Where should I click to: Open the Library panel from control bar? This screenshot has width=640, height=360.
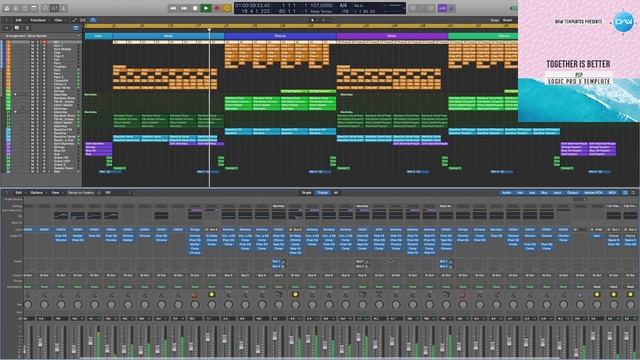point(7,8)
